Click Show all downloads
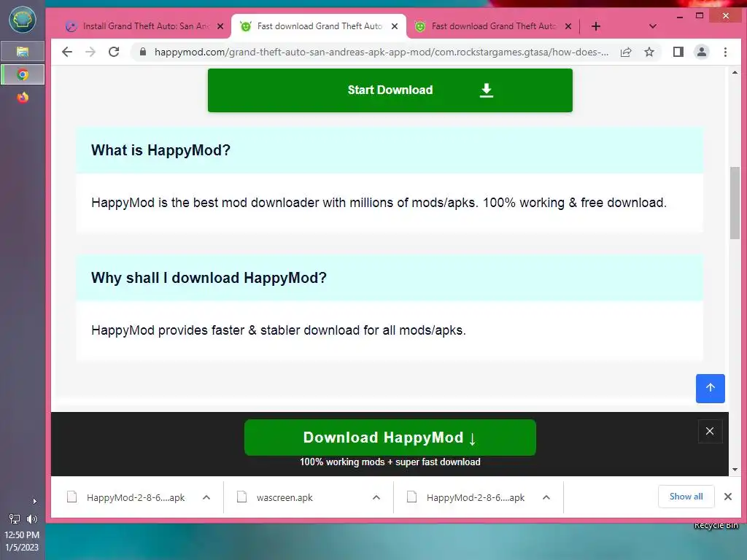This screenshot has width=747, height=560. click(686, 497)
